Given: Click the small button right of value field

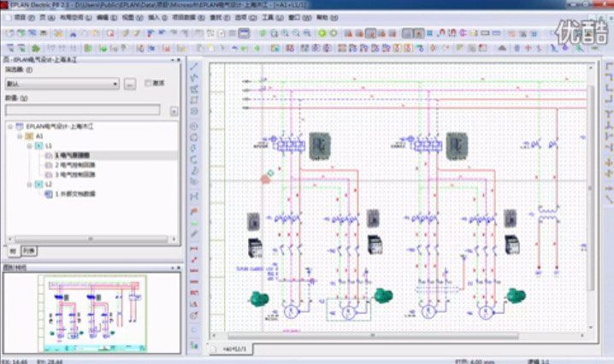Looking at the screenshot, I should pyautogui.click(x=174, y=111).
